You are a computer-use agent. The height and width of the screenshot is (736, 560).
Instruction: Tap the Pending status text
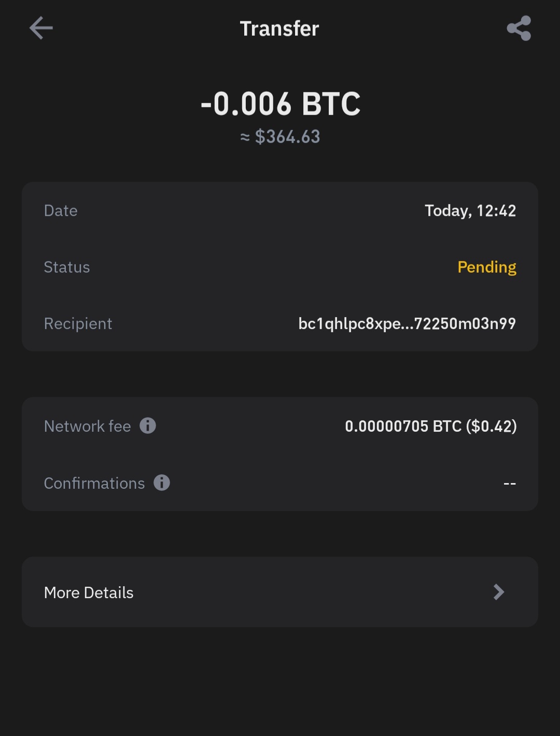point(486,267)
